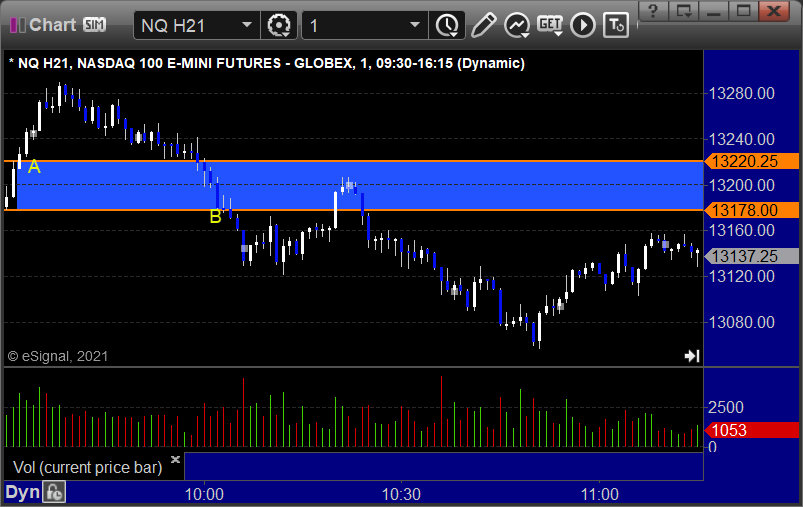
Task: Start bar replay with the play icon
Action: pyautogui.click(x=583, y=25)
